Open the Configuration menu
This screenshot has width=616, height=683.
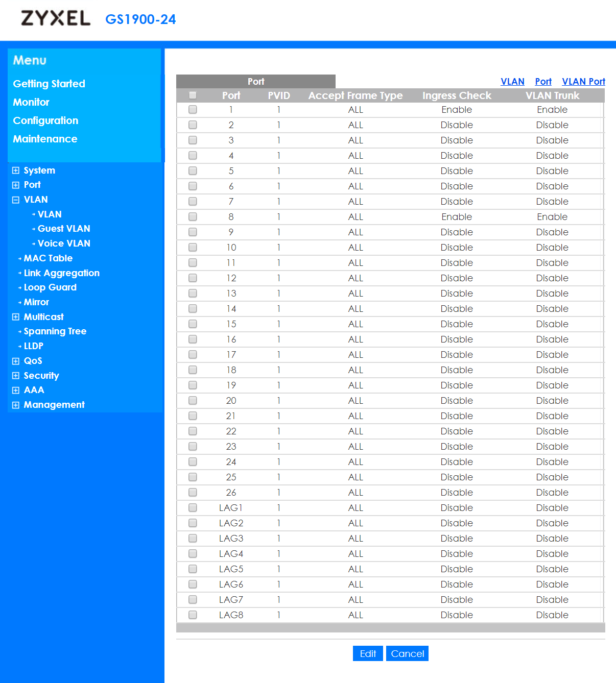coord(45,120)
